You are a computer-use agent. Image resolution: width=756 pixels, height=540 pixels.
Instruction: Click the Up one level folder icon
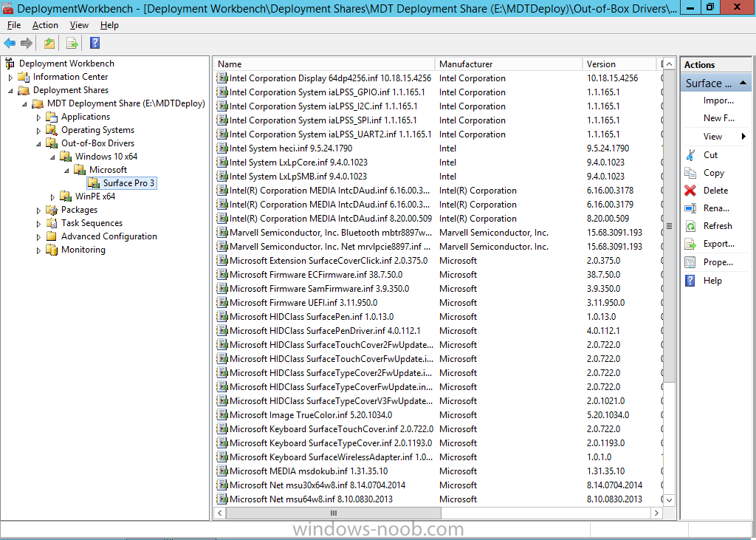pos(49,44)
